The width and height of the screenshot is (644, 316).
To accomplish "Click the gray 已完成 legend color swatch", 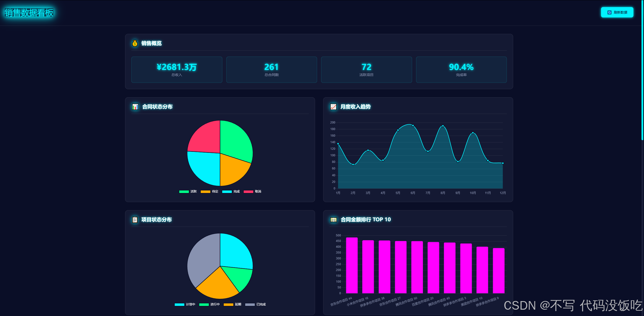I will (x=250, y=305).
